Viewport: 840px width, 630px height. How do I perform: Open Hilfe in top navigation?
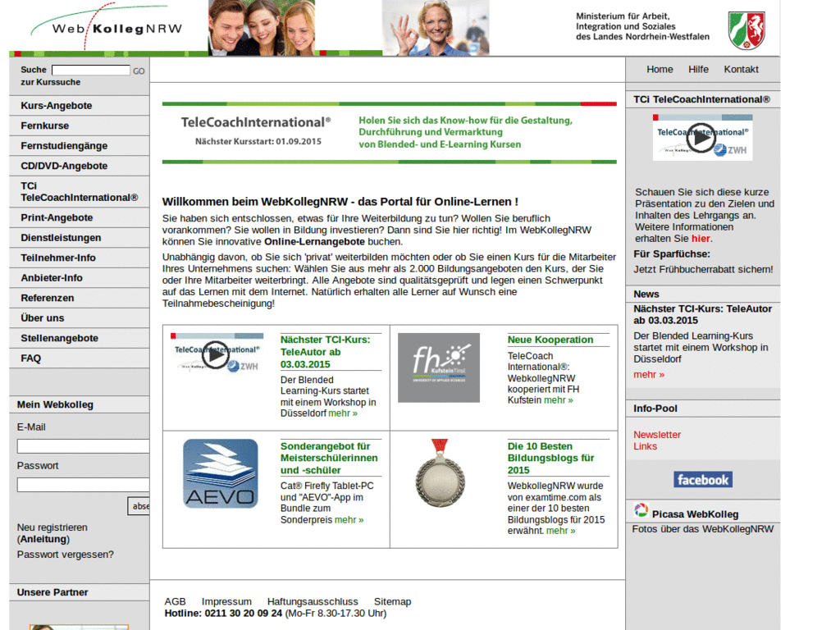[x=698, y=69]
